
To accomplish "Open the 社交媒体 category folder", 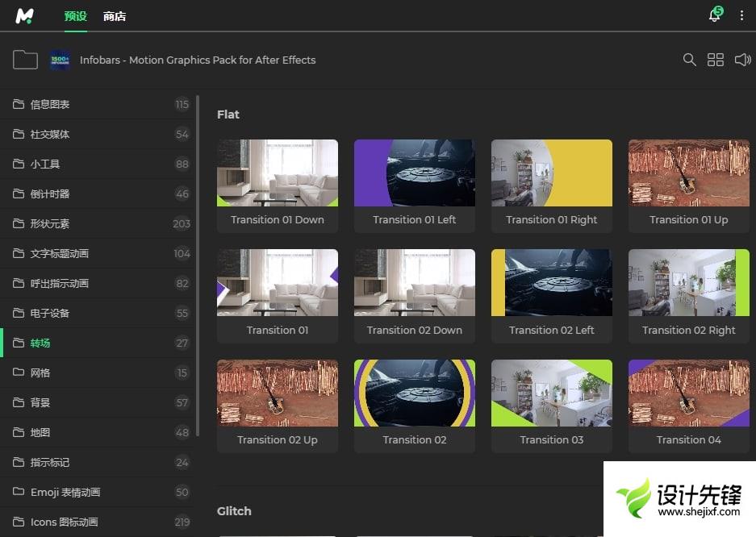I will [50, 134].
